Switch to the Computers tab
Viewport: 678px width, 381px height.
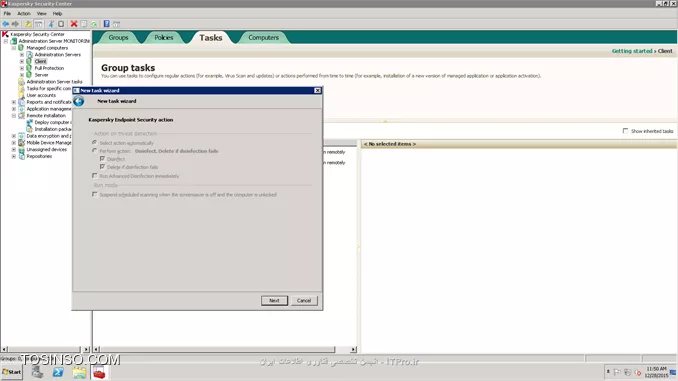[x=263, y=38]
